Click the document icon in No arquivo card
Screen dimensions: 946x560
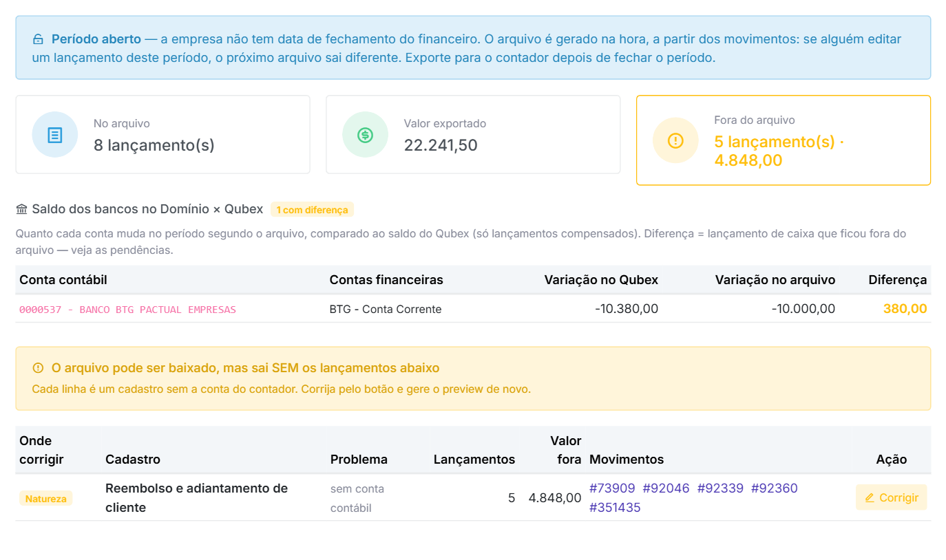(55, 135)
